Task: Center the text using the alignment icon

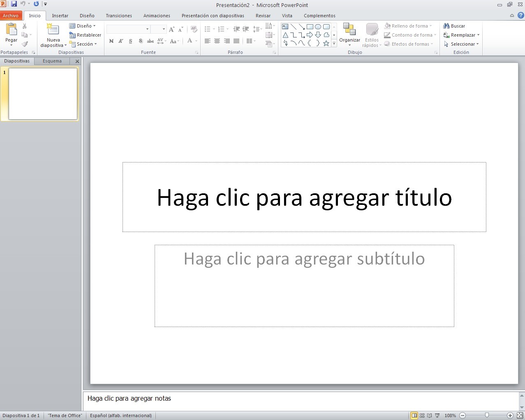Action: pos(217,41)
